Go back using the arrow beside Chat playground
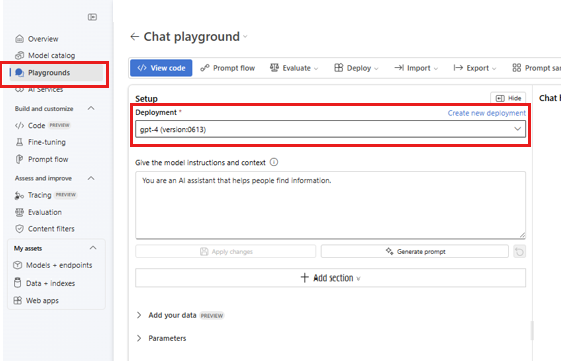This screenshot has height=361, width=561. click(135, 36)
